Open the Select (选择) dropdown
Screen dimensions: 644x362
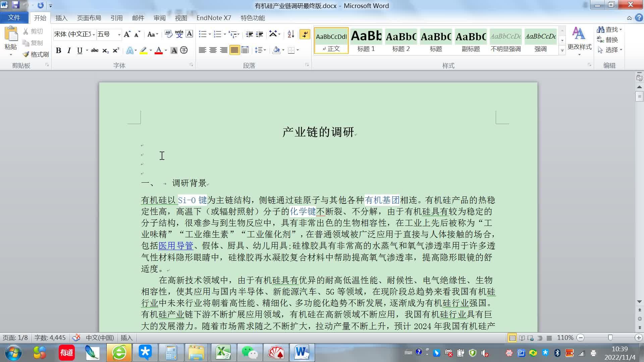point(610,50)
